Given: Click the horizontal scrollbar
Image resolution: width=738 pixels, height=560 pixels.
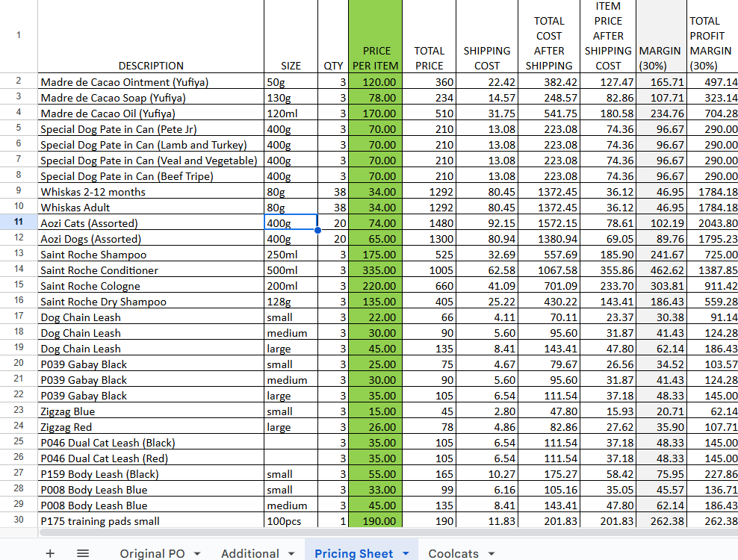Looking at the screenshot, I should coord(388,532).
